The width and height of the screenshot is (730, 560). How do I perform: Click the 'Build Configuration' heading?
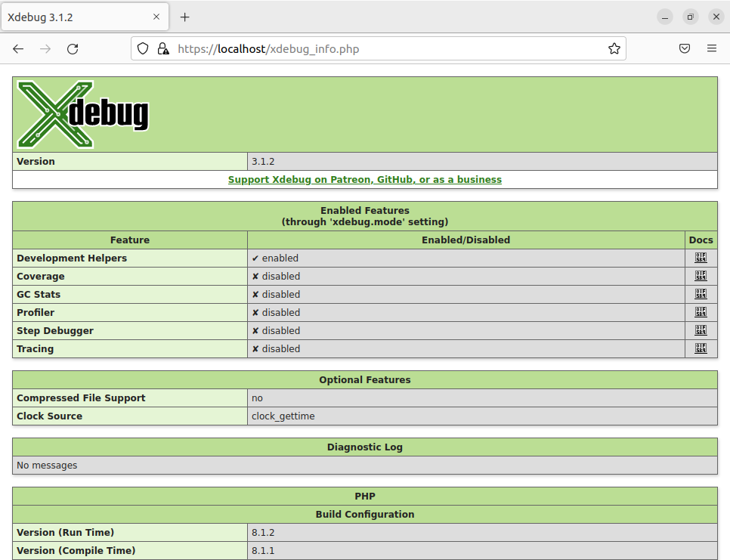point(365,515)
